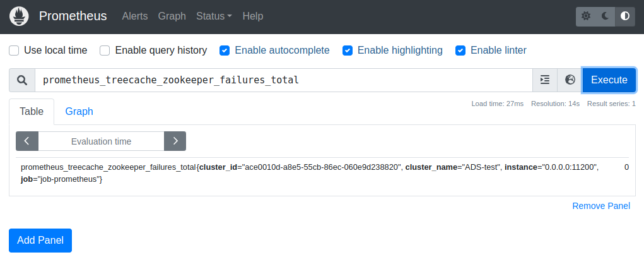Click the search magnifier icon
This screenshot has width=644, height=274.
22,80
